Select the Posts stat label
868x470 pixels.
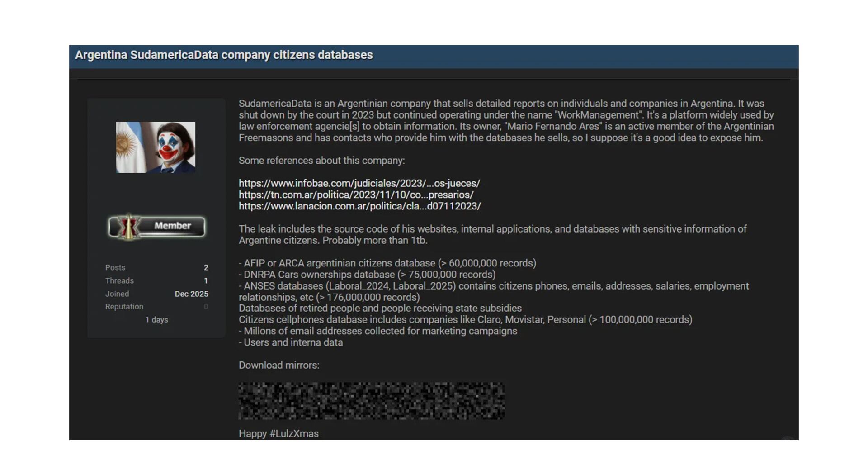coord(115,267)
